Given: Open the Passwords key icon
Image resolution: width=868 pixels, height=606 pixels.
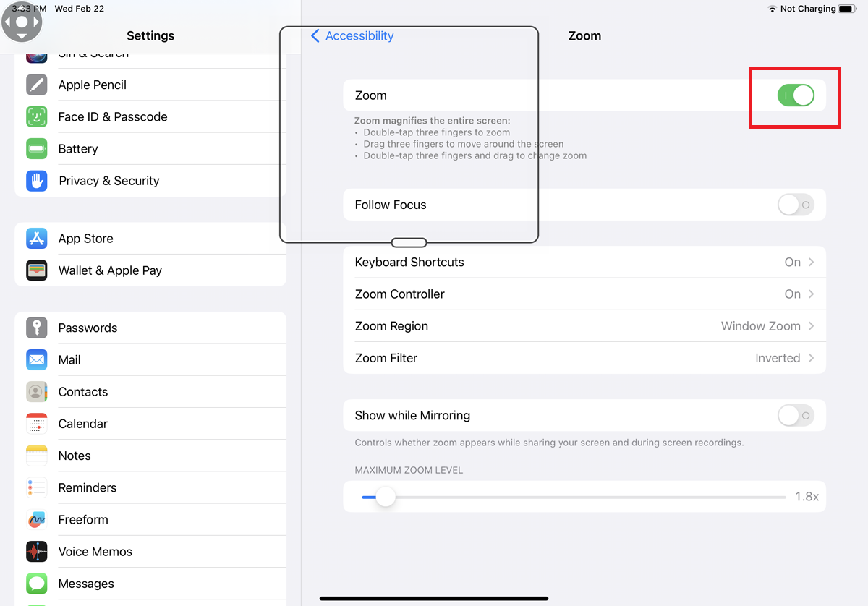Looking at the screenshot, I should pos(37,328).
